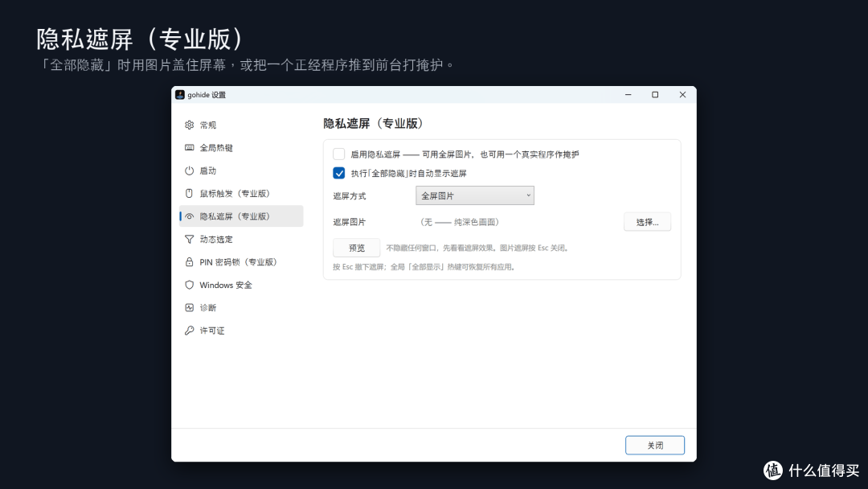
Task: Minimize the gohide 设置 window
Action: [628, 95]
